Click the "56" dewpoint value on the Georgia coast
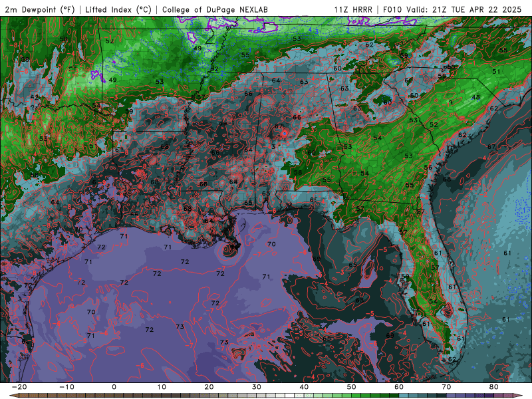This screenshot has width=532, height=399. [428, 168]
